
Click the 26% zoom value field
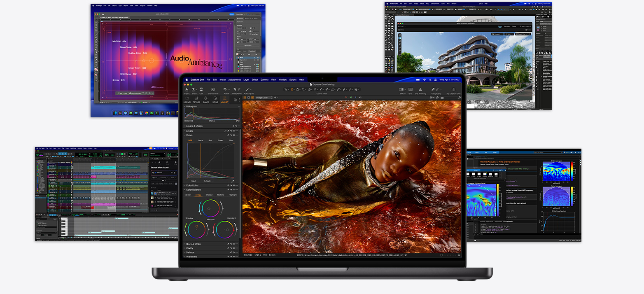[x=432, y=98]
